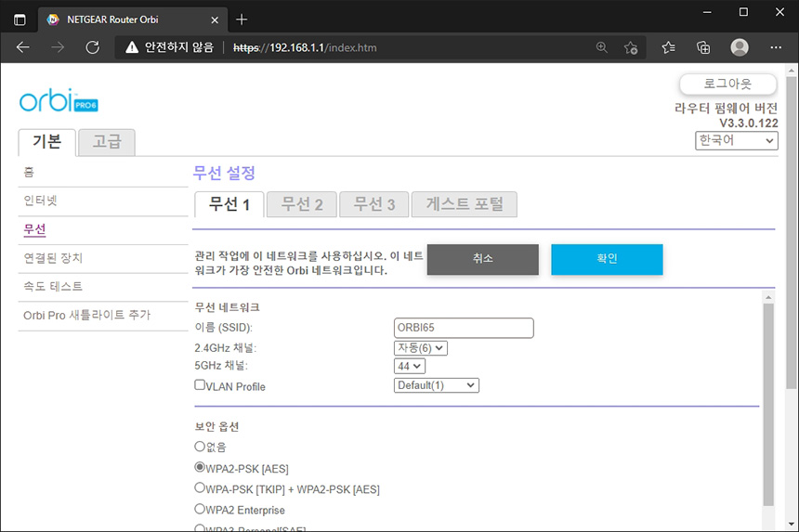Click the 확인 confirm button
799x532 pixels.
[x=607, y=259]
